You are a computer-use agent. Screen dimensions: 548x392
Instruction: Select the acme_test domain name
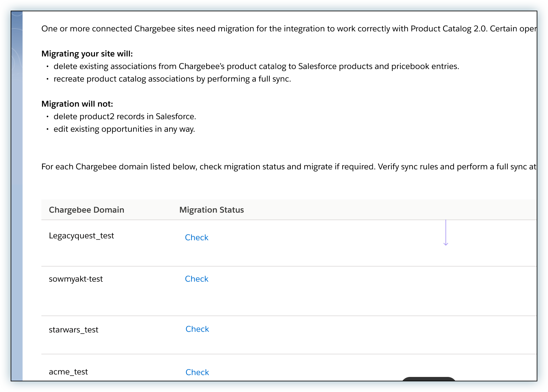click(x=68, y=372)
